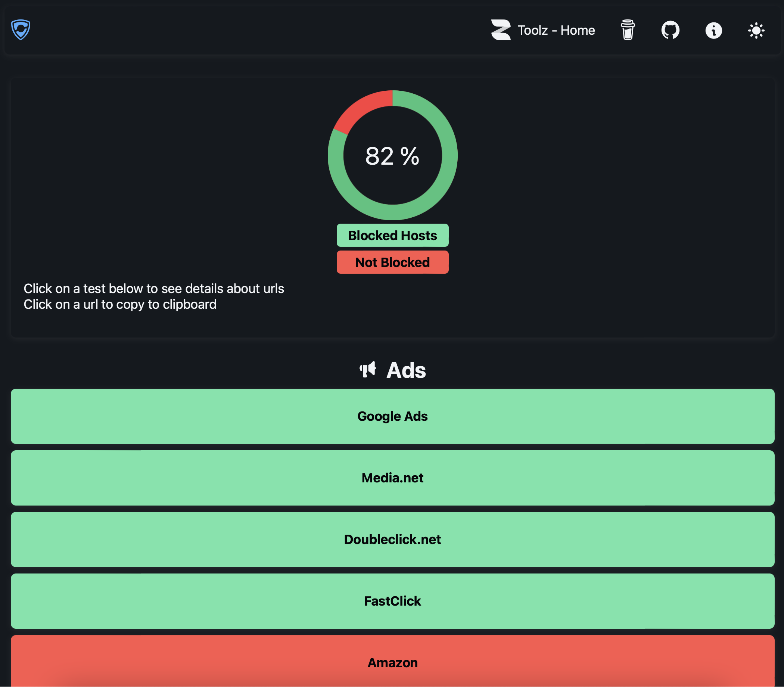Toggle light theme with sun icon
Image resolution: width=784 pixels, height=687 pixels.
[756, 30]
